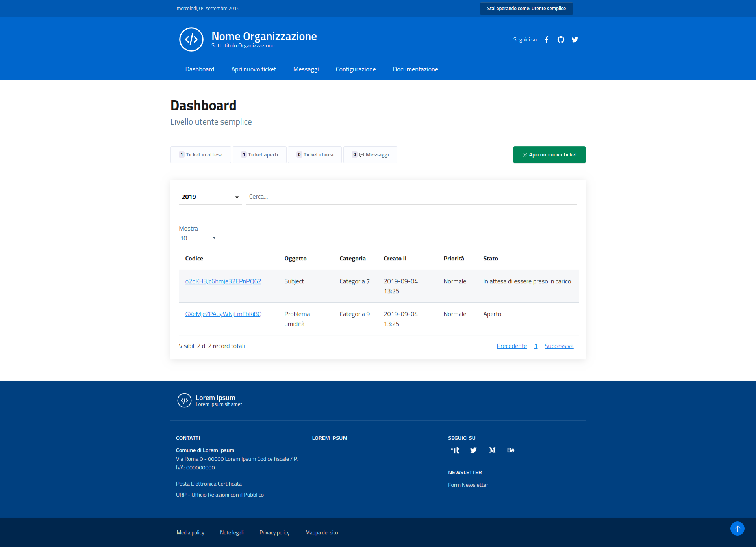Image resolution: width=756 pixels, height=547 pixels.
Task: Click the scroll-to-top arrow button
Action: [737, 528]
